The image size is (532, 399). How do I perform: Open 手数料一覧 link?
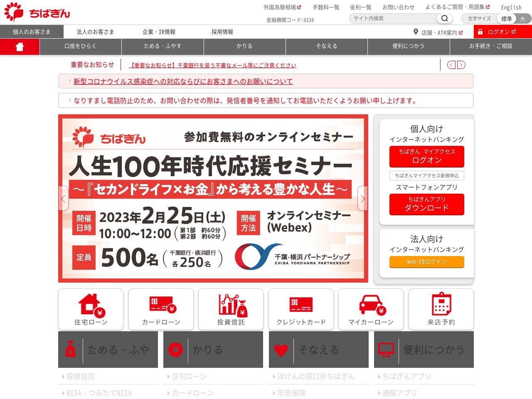pos(326,7)
